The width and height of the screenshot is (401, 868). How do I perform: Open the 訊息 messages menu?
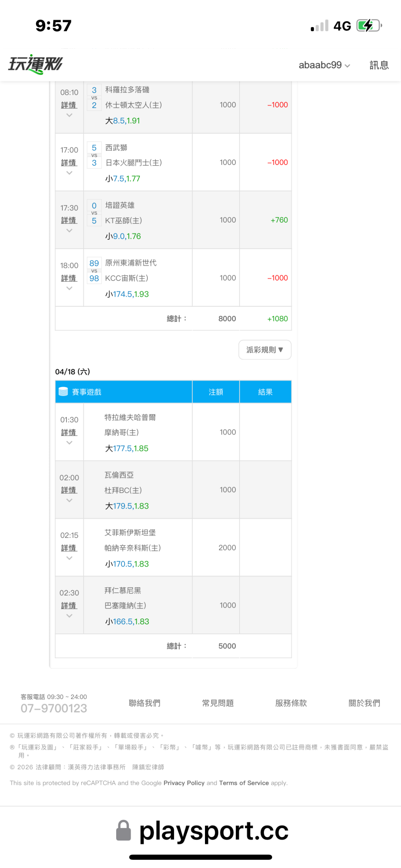pyautogui.click(x=379, y=65)
